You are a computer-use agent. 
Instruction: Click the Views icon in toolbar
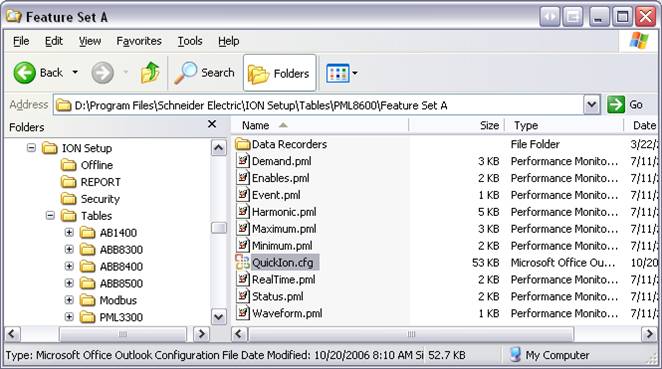[x=337, y=73]
